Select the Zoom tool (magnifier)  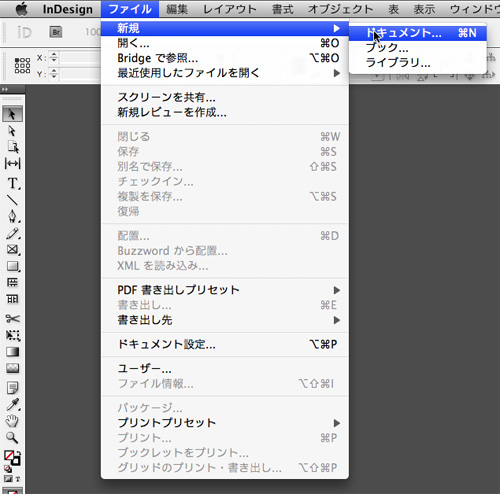click(x=13, y=437)
